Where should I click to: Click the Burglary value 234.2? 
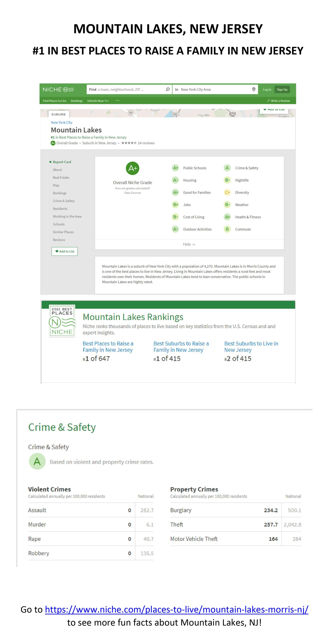(x=271, y=510)
